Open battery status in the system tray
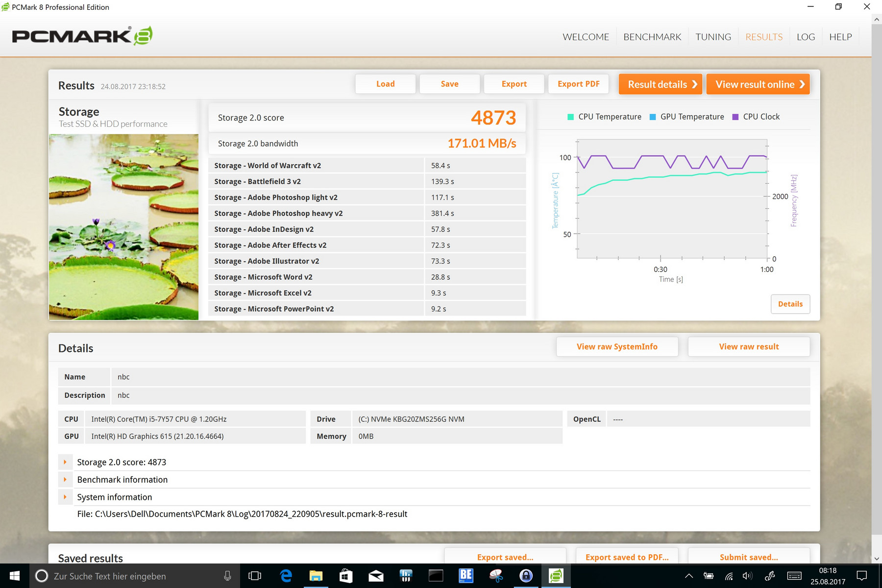Image resolution: width=882 pixels, height=588 pixels. pos(709,576)
